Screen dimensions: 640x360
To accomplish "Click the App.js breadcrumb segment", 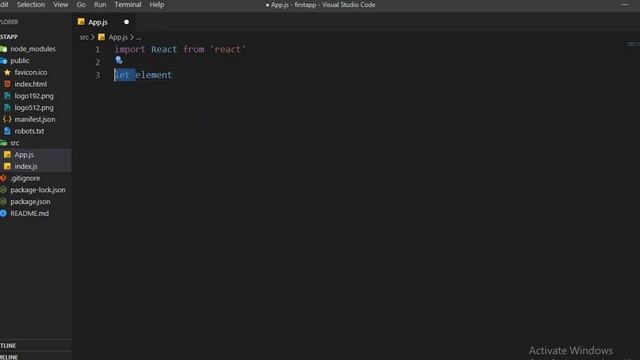I will click(118, 37).
